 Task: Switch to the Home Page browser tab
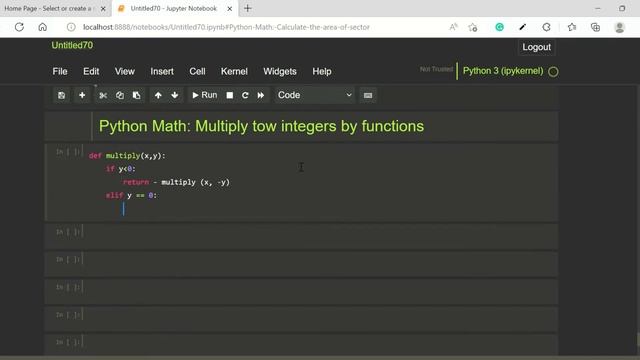[x=48, y=8]
